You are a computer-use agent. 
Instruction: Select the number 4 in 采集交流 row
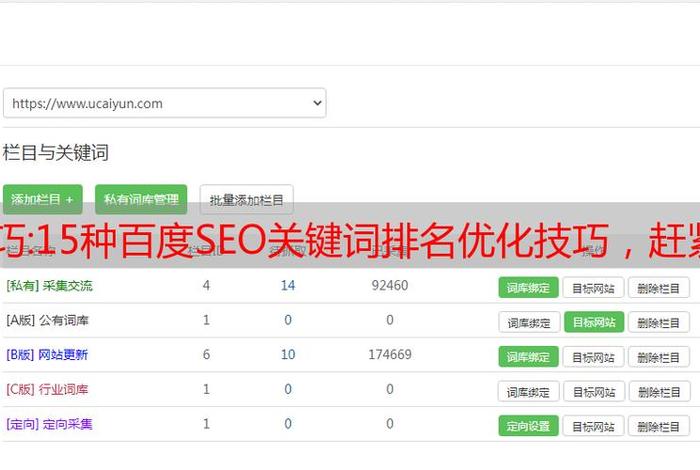[x=206, y=285]
